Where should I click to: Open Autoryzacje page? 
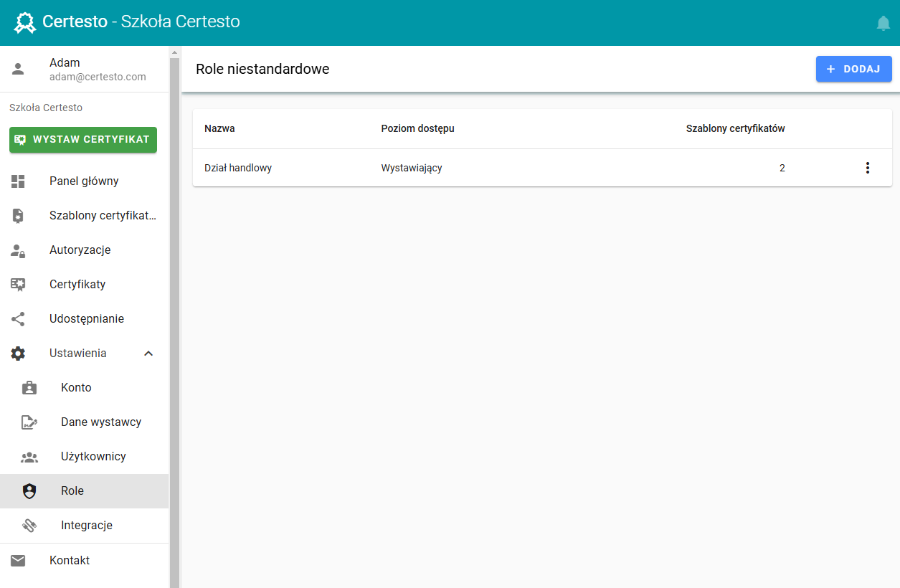point(84,250)
